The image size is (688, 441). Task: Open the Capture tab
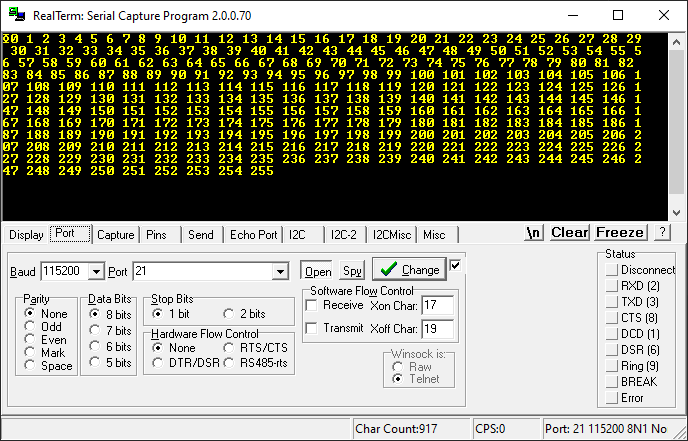point(115,235)
